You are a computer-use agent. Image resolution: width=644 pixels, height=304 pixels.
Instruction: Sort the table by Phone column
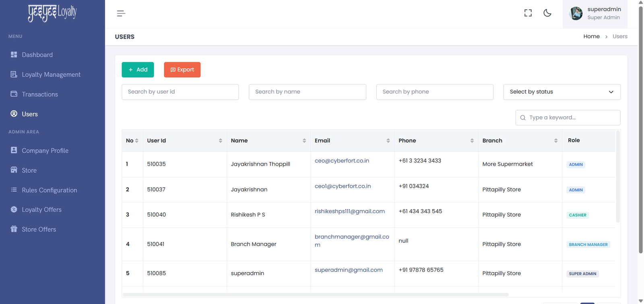tap(472, 141)
